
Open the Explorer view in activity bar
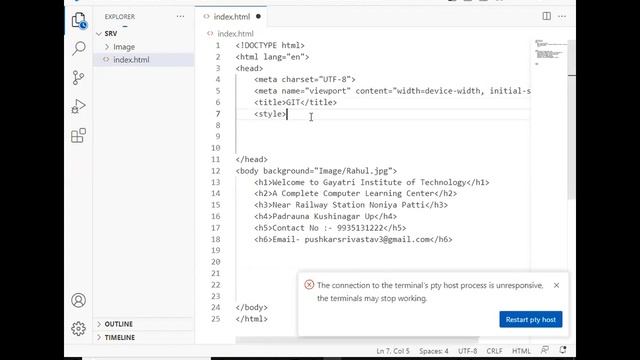pos(78,20)
